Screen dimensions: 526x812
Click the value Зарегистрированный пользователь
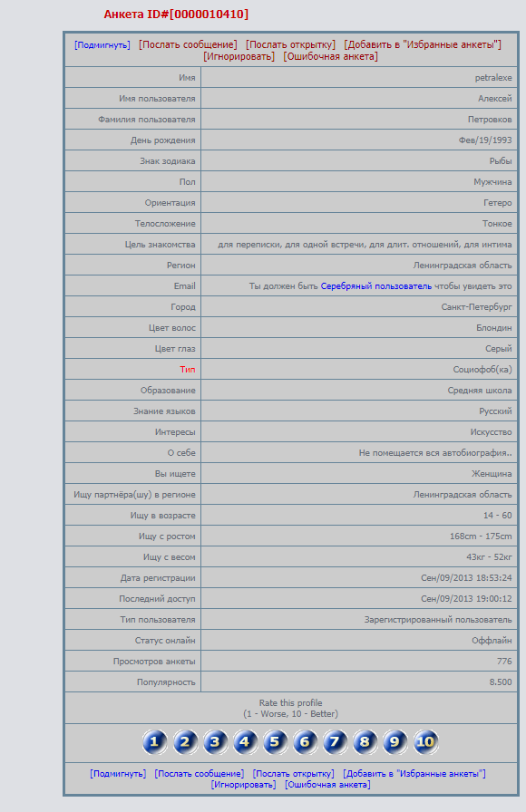[438, 619]
